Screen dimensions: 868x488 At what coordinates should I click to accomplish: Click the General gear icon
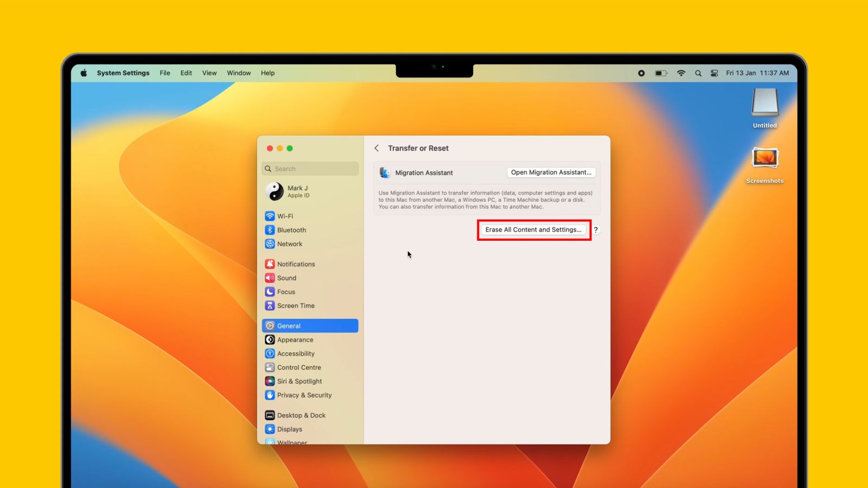(270, 326)
